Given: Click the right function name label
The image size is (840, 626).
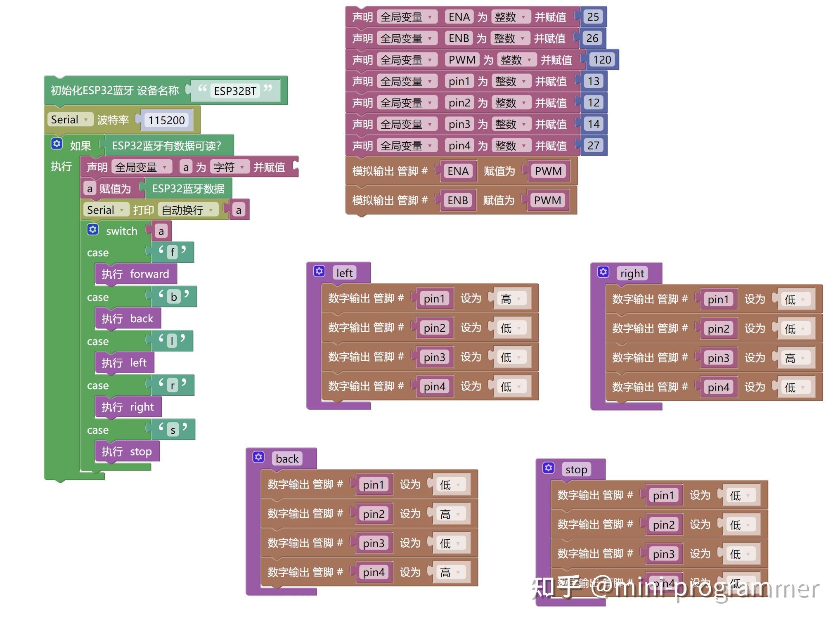Looking at the screenshot, I should pos(632,274).
